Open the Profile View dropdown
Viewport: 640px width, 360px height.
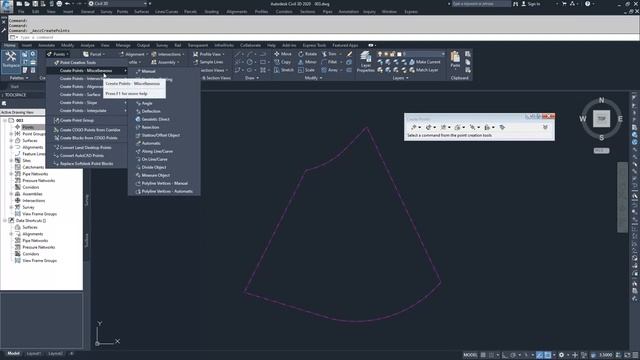coord(209,54)
